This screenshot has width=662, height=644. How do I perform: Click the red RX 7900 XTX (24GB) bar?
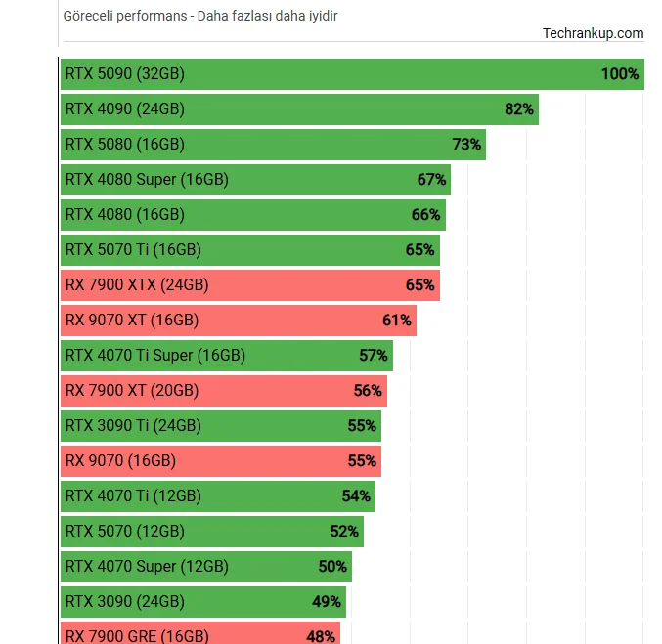(x=249, y=285)
